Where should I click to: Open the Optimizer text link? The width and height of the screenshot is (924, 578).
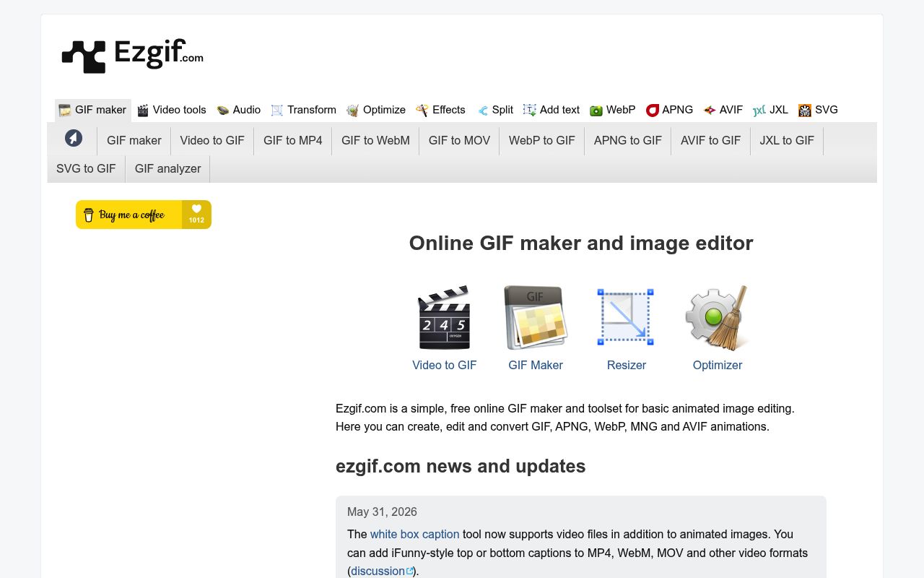pos(718,365)
